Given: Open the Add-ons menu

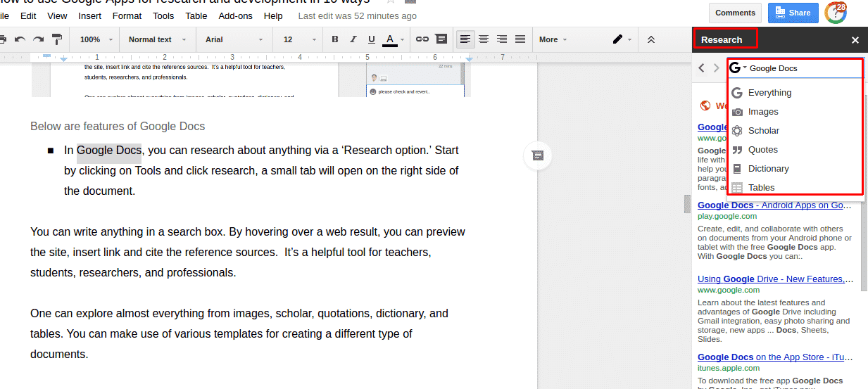Looking at the screenshot, I should 235,15.
